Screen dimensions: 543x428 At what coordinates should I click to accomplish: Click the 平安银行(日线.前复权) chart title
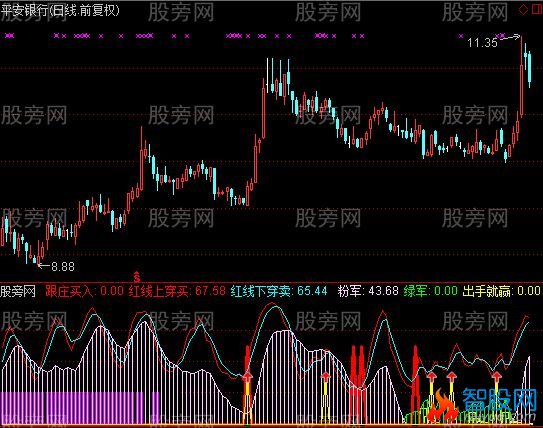point(60,11)
